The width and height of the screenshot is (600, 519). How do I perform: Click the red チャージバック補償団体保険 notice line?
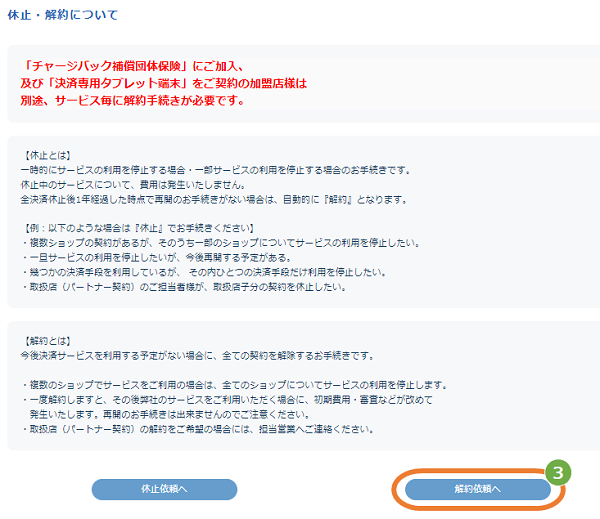[132, 66]
